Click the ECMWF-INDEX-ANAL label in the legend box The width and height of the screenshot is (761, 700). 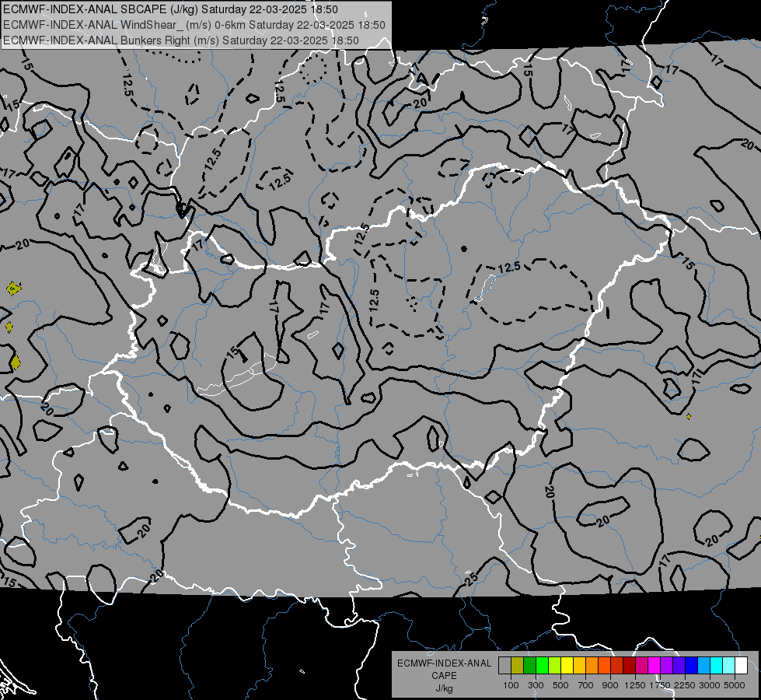[x=444, y=663]
